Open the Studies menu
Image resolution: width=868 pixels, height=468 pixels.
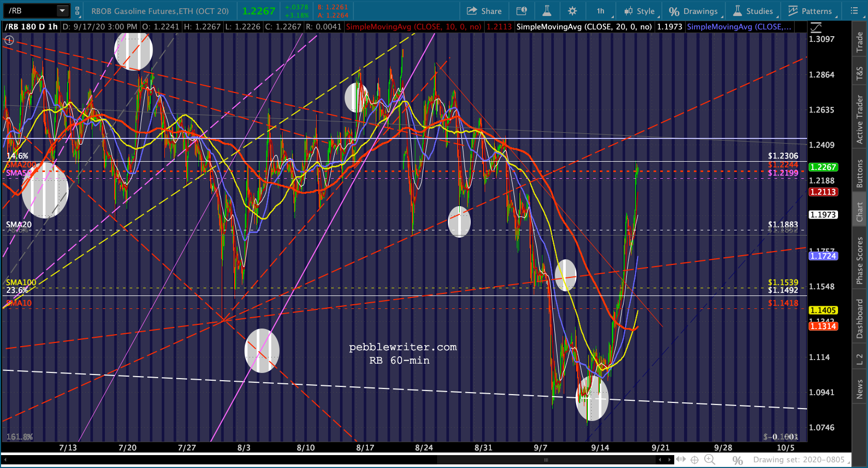753,11
